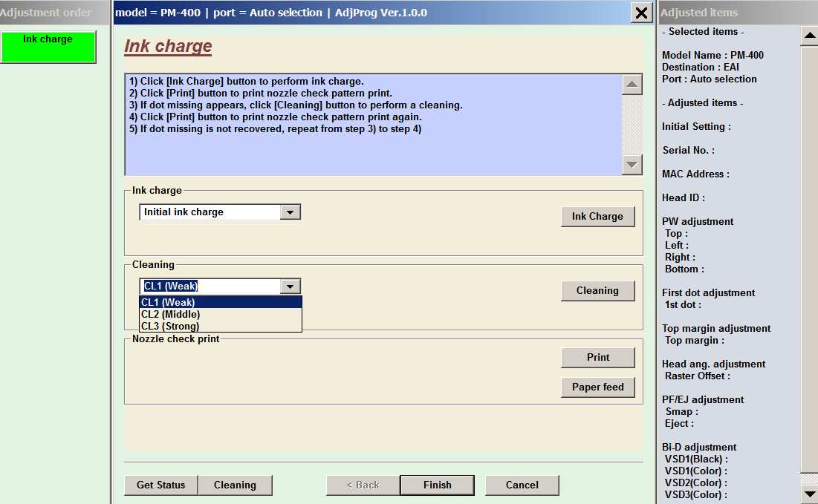Select CL3 (Strong) from the list
This screenshot has width=818, height=504.
(221, 327)
